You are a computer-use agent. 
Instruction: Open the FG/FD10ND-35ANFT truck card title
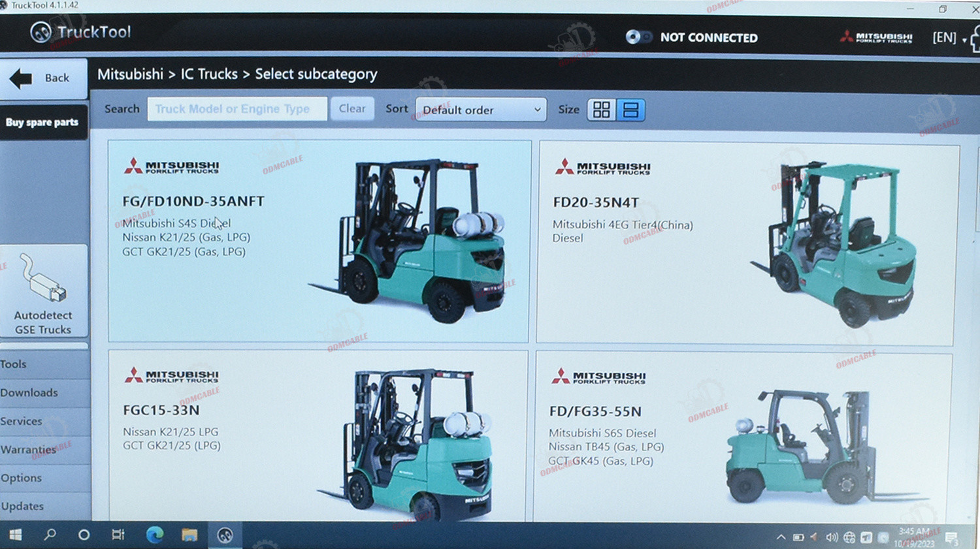[x=193, y=201]
